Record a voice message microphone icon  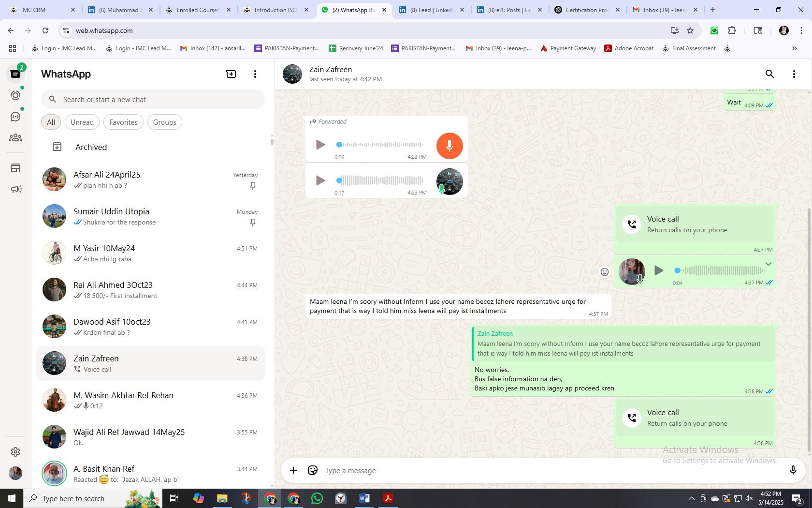(x=793, y=470)
